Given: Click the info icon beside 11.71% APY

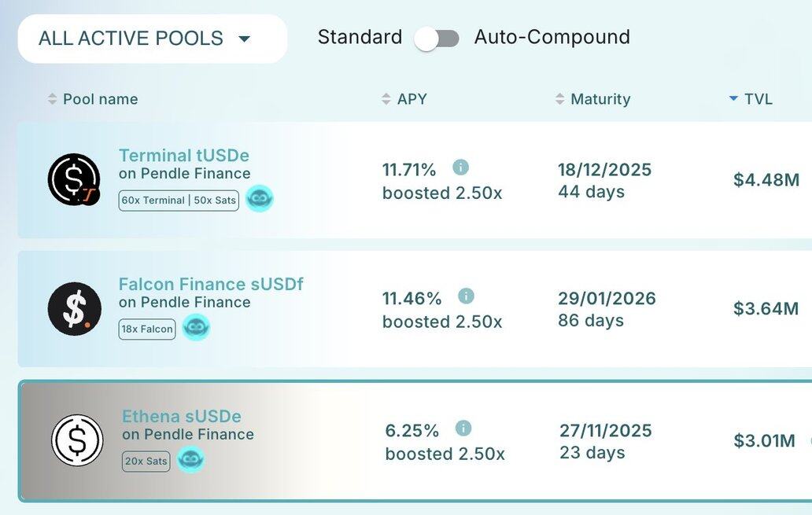Looking at the screenshot, I should pos(461,167).
